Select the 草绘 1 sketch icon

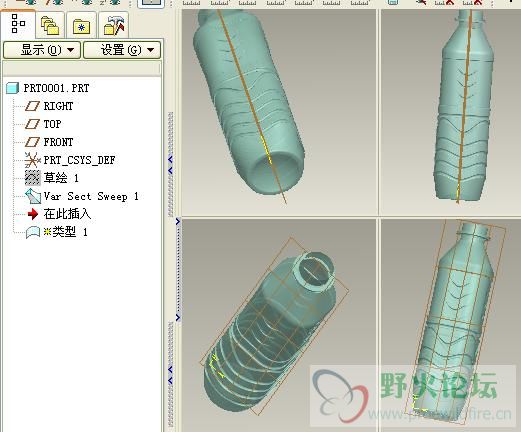(33, 178)
